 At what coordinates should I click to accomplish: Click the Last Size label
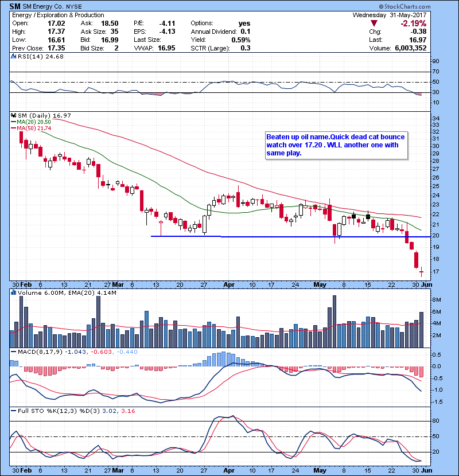[x=147, y=40]
